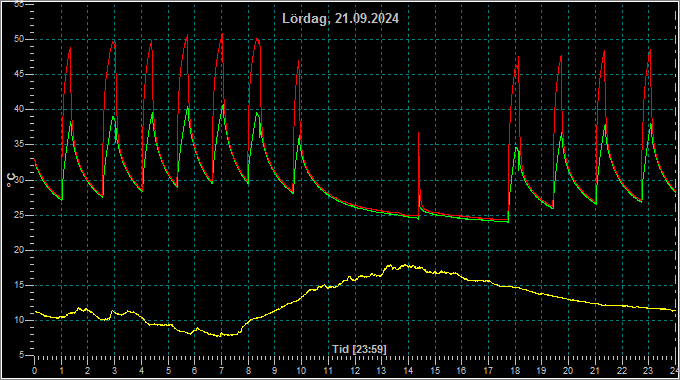Click the Tid [23:59] time label
Image resolution: width=680 pixels, height=380 pixels.
359,349
